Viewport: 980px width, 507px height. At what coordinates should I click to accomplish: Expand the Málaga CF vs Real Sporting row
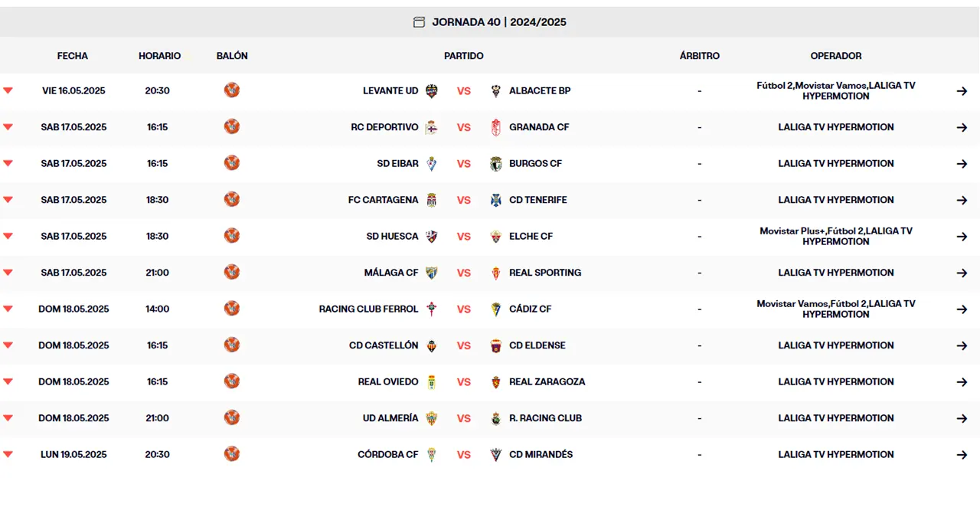pos(8,273)
